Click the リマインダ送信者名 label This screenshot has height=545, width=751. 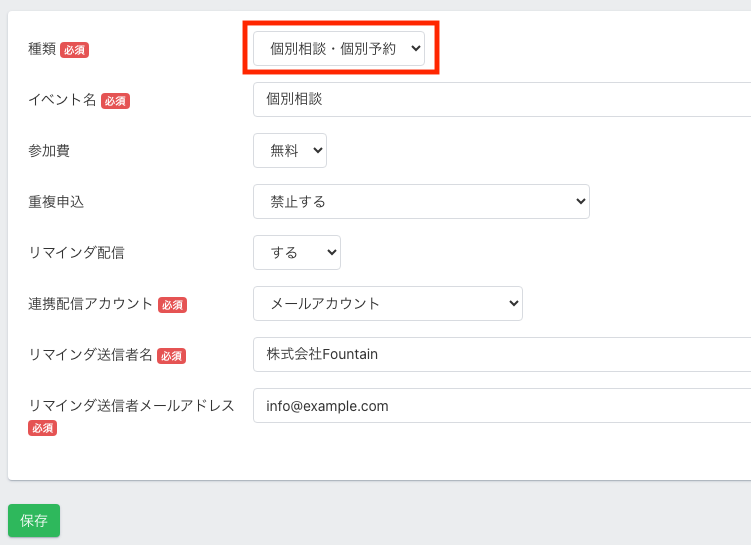click(90, 354)
